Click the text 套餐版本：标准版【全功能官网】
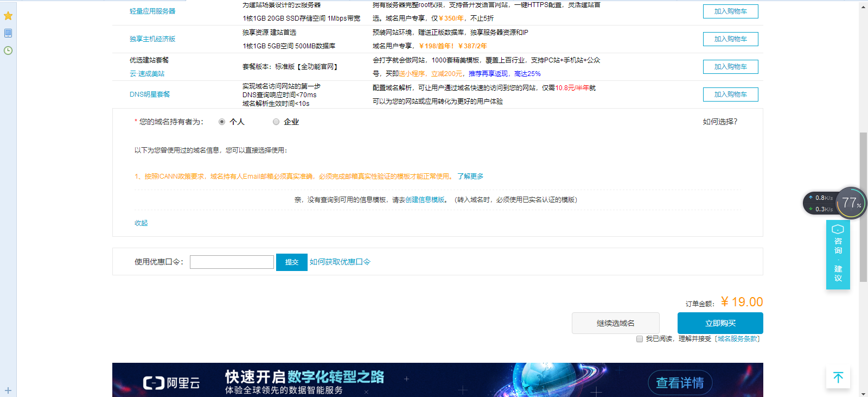 pyautogui.click(x=291, y=67)
